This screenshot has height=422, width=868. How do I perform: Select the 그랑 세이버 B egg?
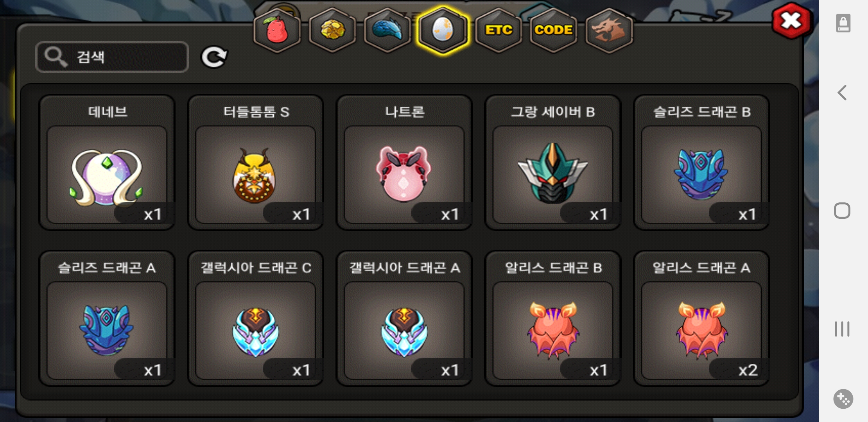pos(552,162)
